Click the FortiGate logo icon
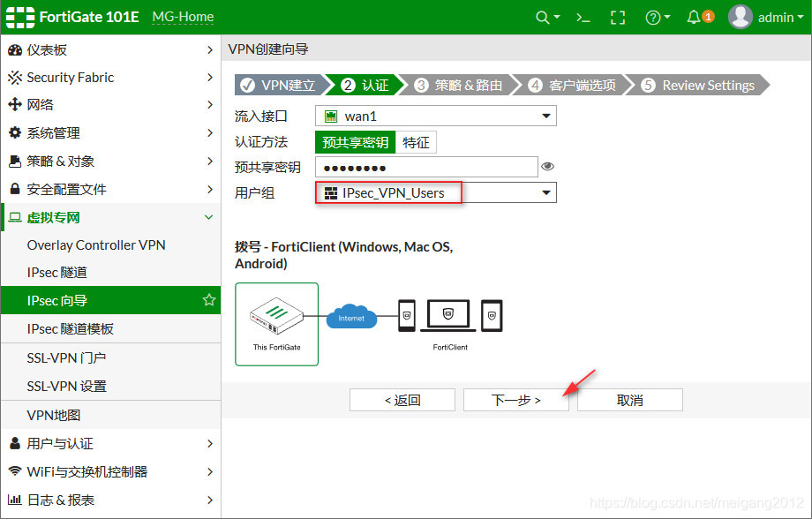This screenshot has height=519, width=812. (x=20, y=17)
